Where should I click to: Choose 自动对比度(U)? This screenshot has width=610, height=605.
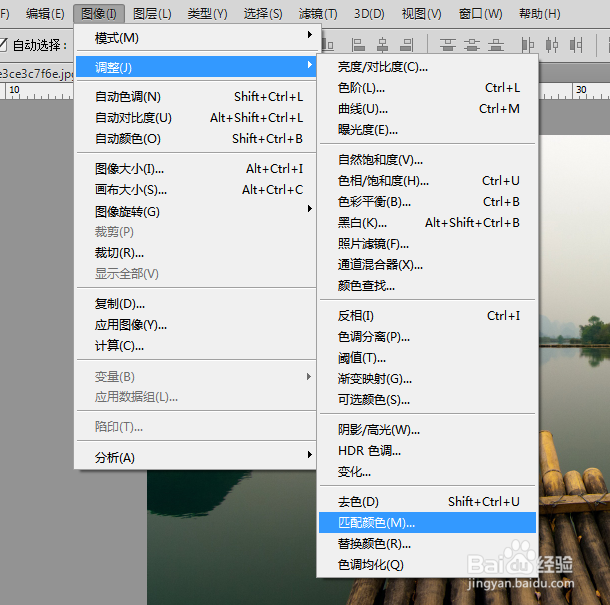coord(196,117)
